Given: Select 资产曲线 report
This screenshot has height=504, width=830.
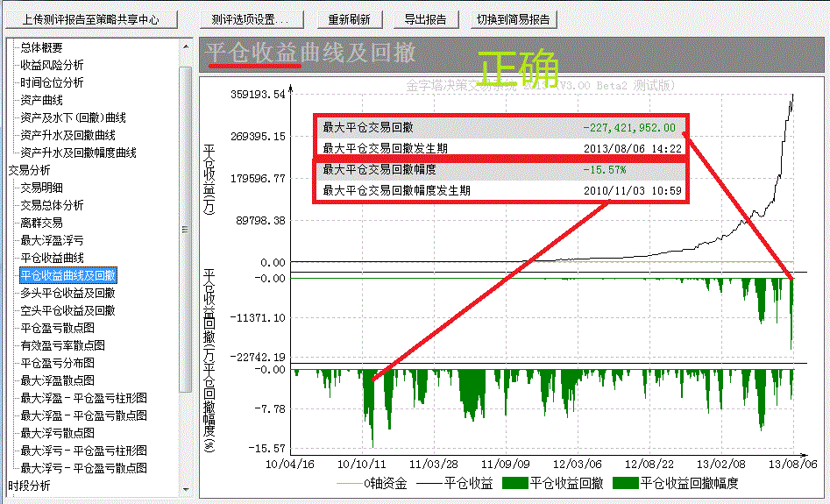Looking at the screenshot, I should [41, 100].
